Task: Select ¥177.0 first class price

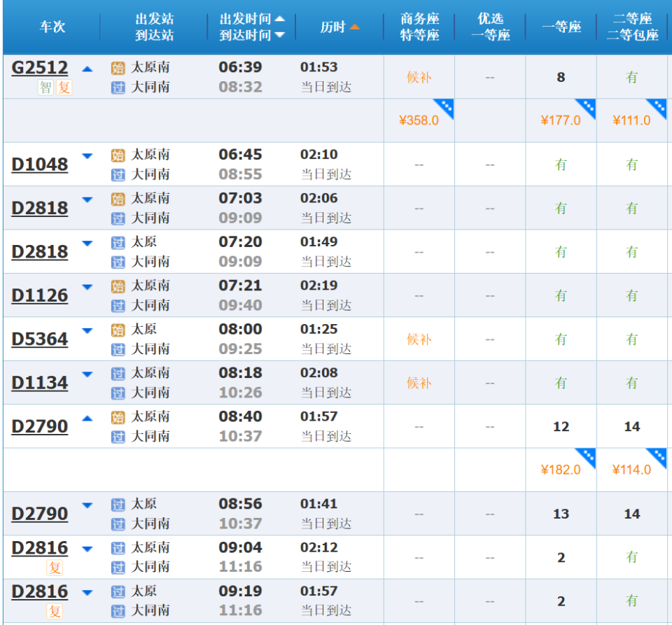Action: point(561,121)
